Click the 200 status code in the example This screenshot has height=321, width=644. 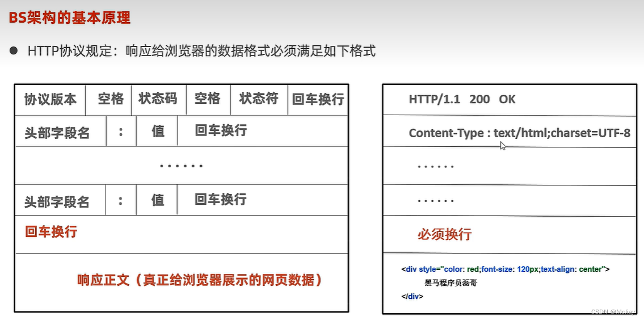click(479, 99)
